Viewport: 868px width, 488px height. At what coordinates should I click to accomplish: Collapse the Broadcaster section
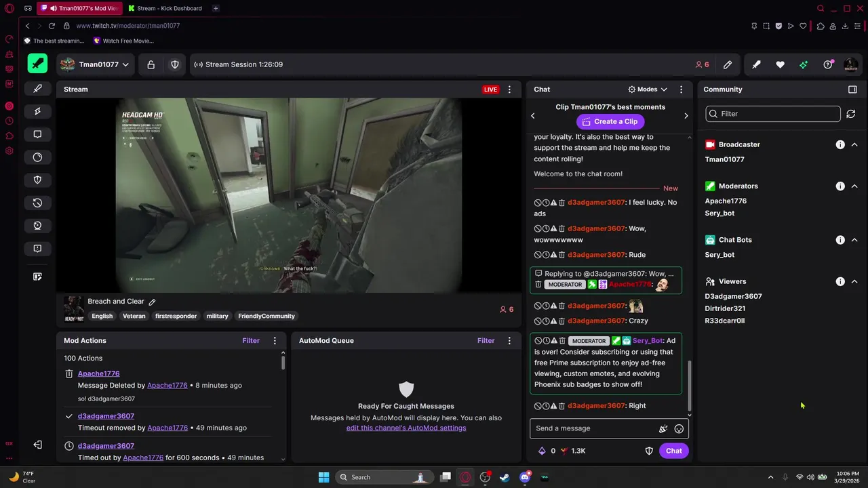(854, 144)
